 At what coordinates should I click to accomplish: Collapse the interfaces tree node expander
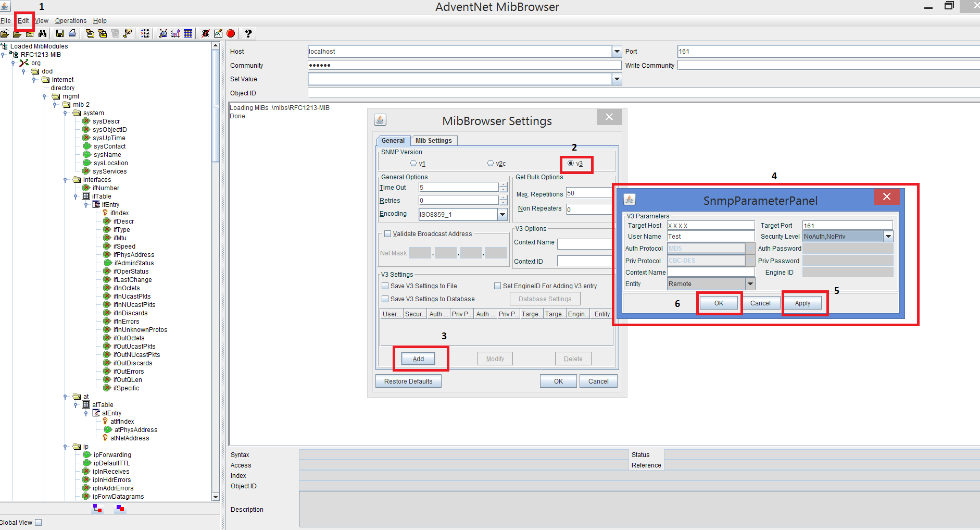65,180
